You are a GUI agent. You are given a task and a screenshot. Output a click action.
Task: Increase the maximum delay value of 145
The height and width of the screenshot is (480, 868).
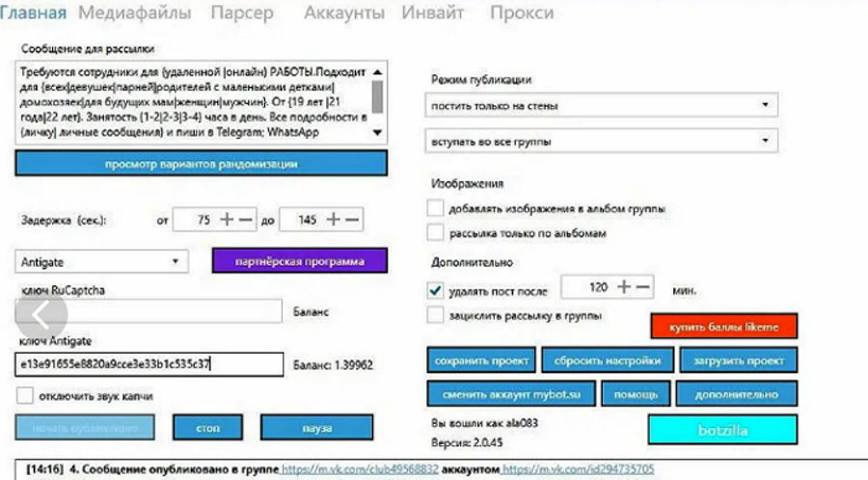point(334,220)
